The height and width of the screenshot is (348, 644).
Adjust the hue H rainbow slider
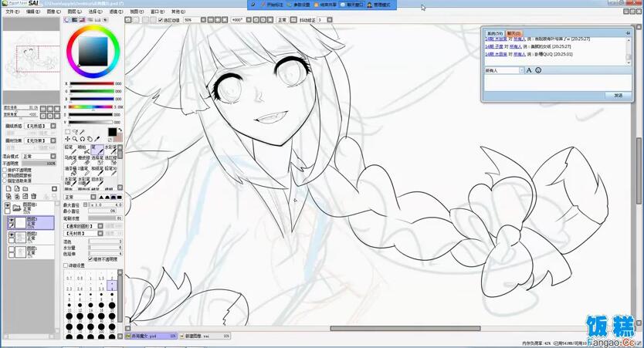tap(90, 106)
